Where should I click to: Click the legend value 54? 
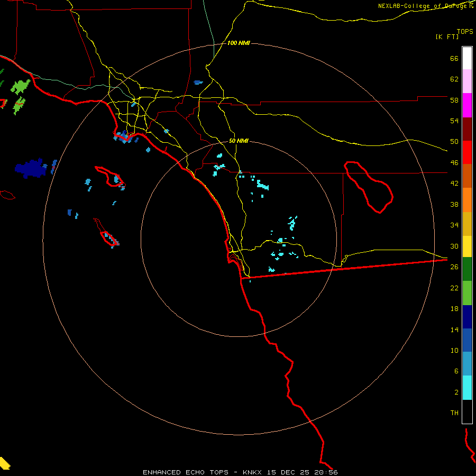click(454, 121)
